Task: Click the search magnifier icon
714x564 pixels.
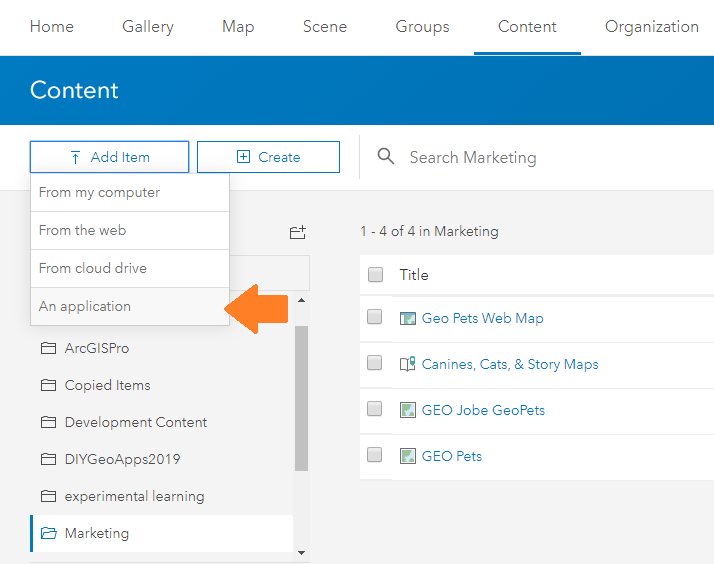Action: [385, 157]
